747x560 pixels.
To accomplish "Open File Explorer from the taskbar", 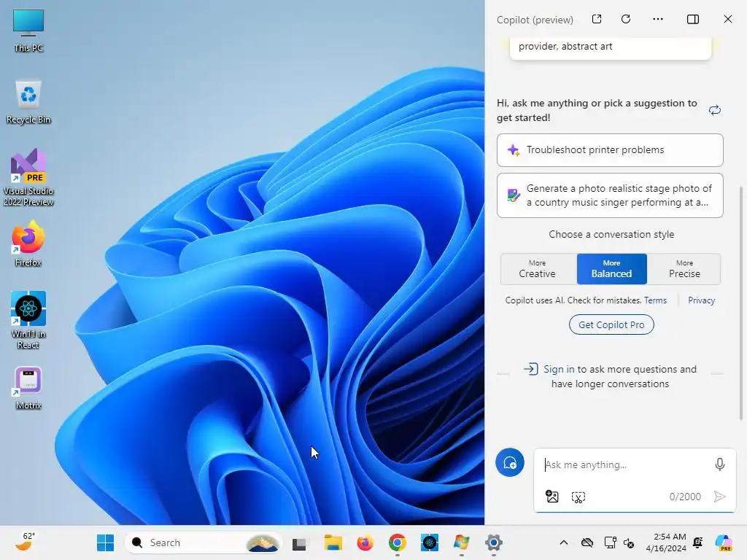I will pyautogui.click(x=333, y=542).
